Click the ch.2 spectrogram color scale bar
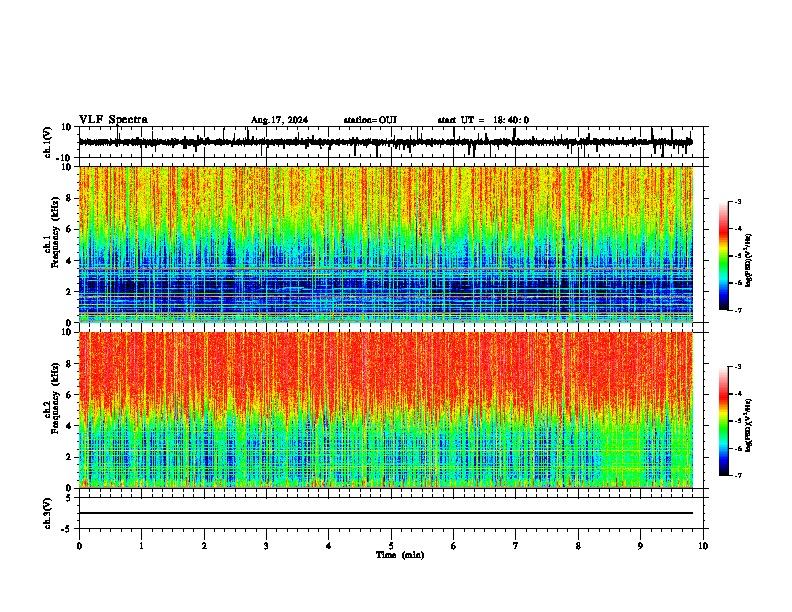This screenshot has height=612, width=792. [x=724, y=421]
